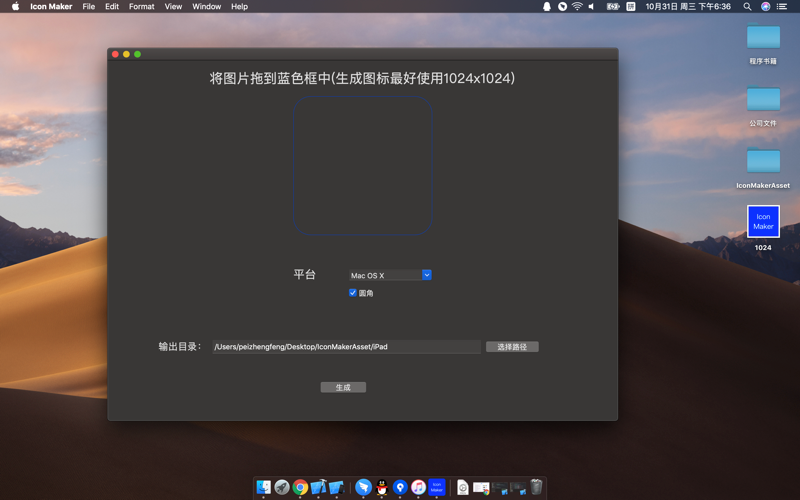Screen dimensions: 800x500
Task: Activate Siri from menu bar
Action: [x=765, y=7]
